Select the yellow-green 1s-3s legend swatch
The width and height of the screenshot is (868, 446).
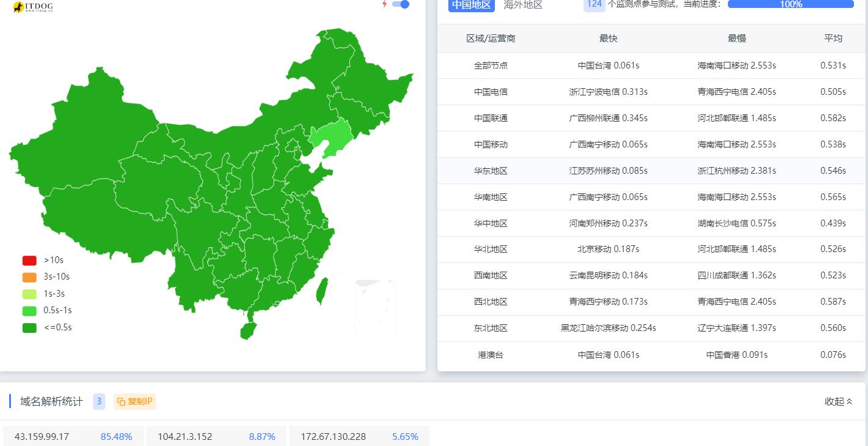(x=29, y=294)
